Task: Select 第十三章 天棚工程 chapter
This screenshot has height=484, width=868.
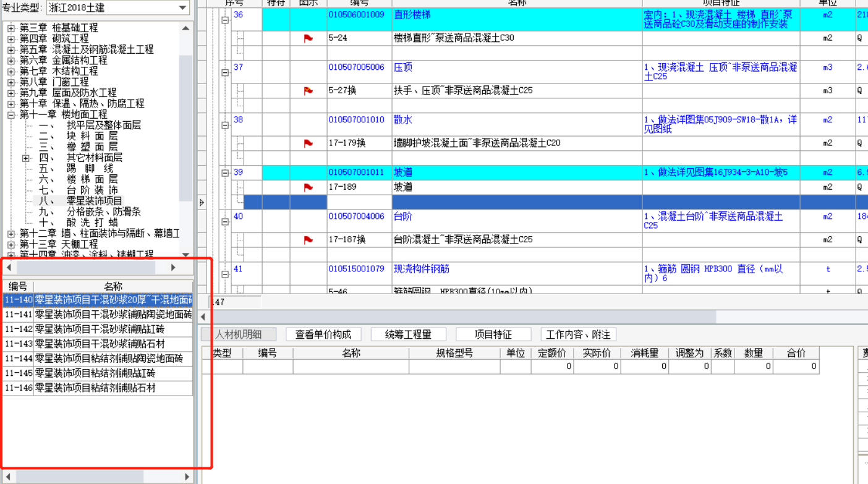Action: tap(59, 244)
